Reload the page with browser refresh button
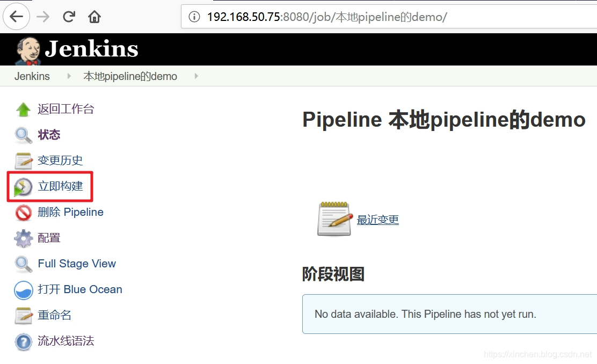 (x=69, y=16)
